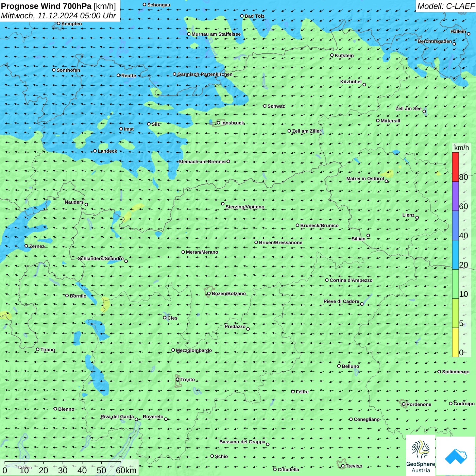This screenshot has height=476, width=476.
Task: Click the Lienz location dot
Action: pos(417,218)
